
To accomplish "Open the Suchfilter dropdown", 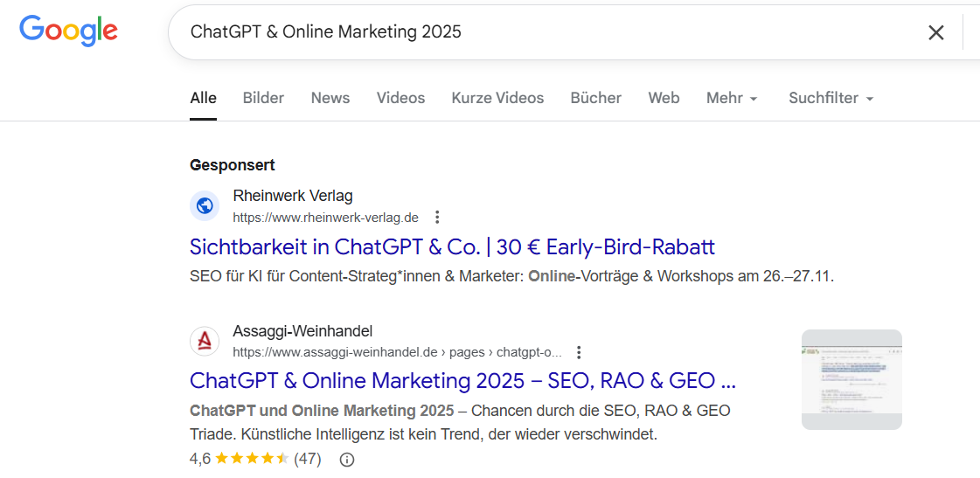I will [x=831, y=98].
